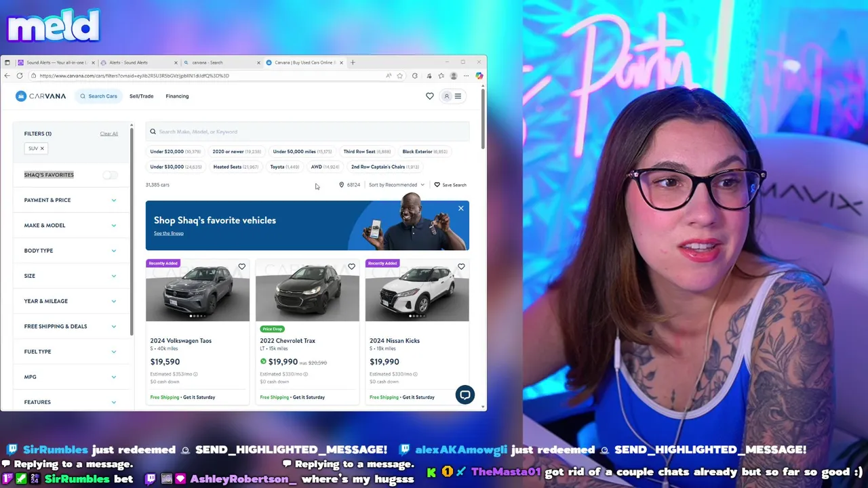Open browser profile avatar icon
Image resolution: width=868 pixels, height=488 pixels.
click(454, 76)
